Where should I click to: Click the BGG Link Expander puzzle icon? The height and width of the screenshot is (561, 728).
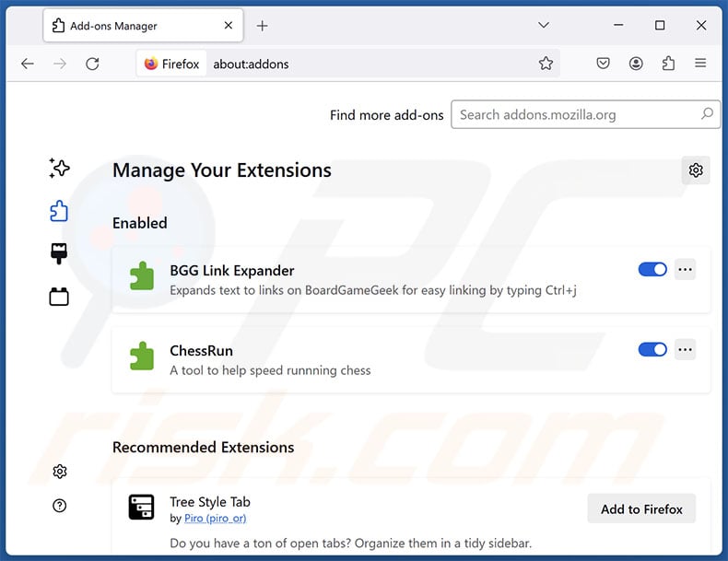click(x=142, y=276)
